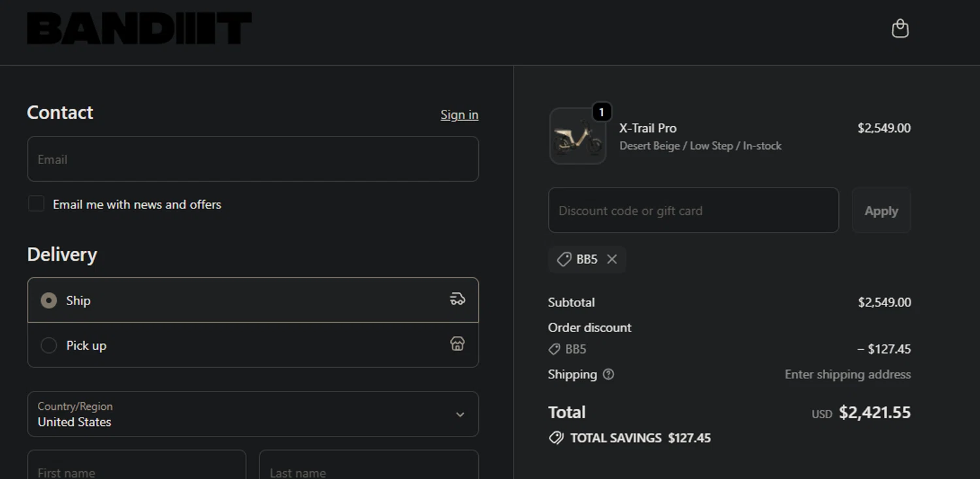Click the Total Savings tag icon
Image resolution: width=980 pixels, height=479 pixels.
point(556,438)
